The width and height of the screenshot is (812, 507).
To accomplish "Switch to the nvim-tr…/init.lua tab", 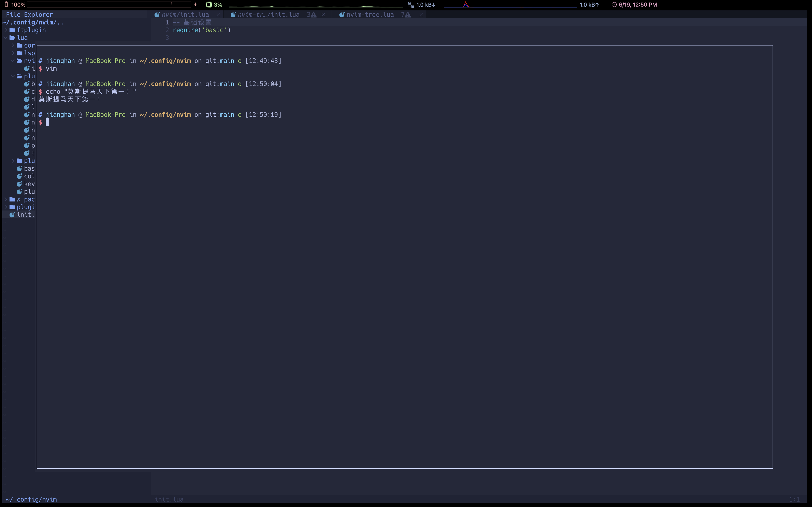I will click(x=268, y=14).
